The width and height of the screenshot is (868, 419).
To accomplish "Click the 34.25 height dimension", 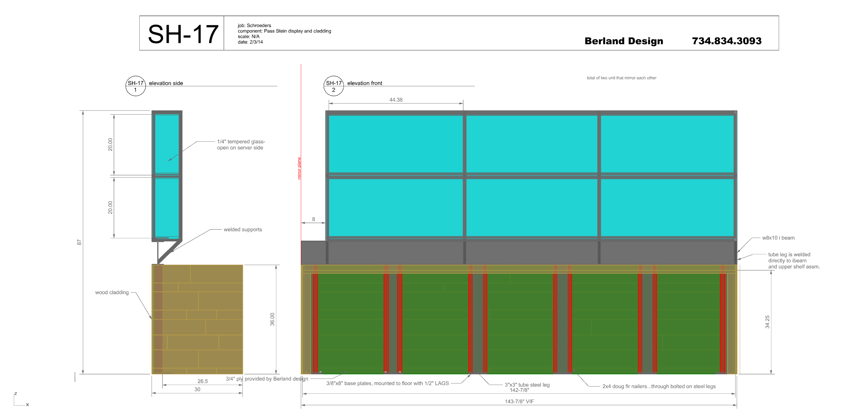I will pos(767,322).
